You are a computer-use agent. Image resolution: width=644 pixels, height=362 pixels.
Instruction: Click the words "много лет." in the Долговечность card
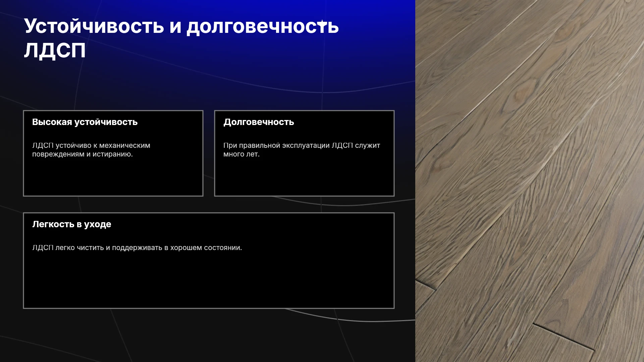pyautogui.click(x=241, y=154)
